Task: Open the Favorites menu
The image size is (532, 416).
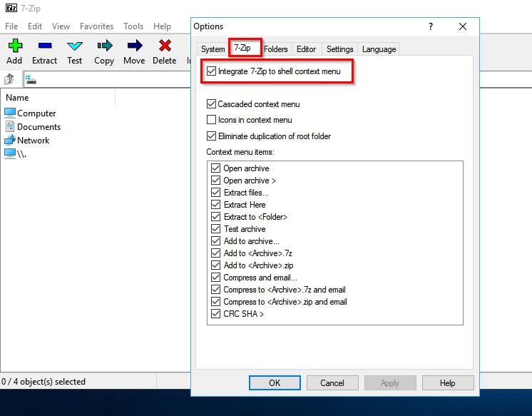Action: [96, 26]
